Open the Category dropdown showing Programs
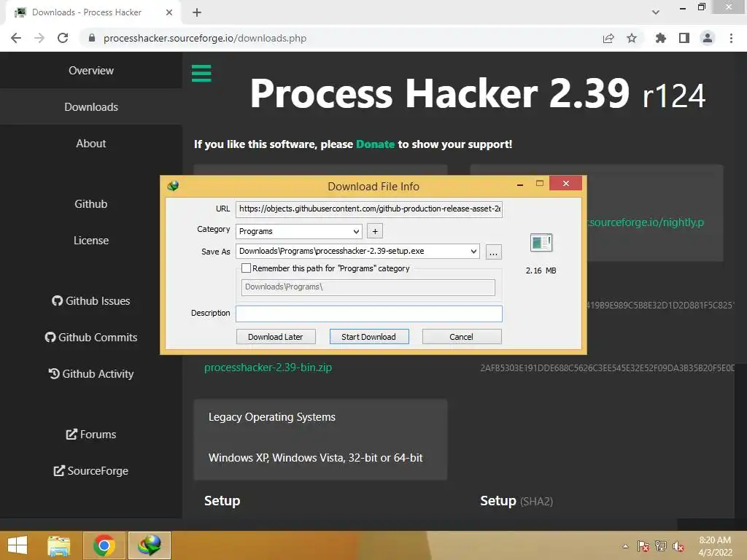 pyautogui.click(x=298, y=231)
